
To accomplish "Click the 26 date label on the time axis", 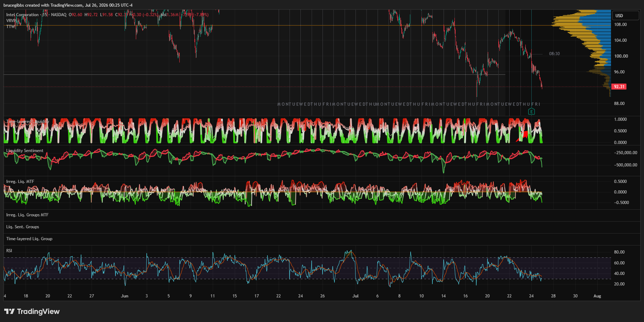I will tap(323, 296).
